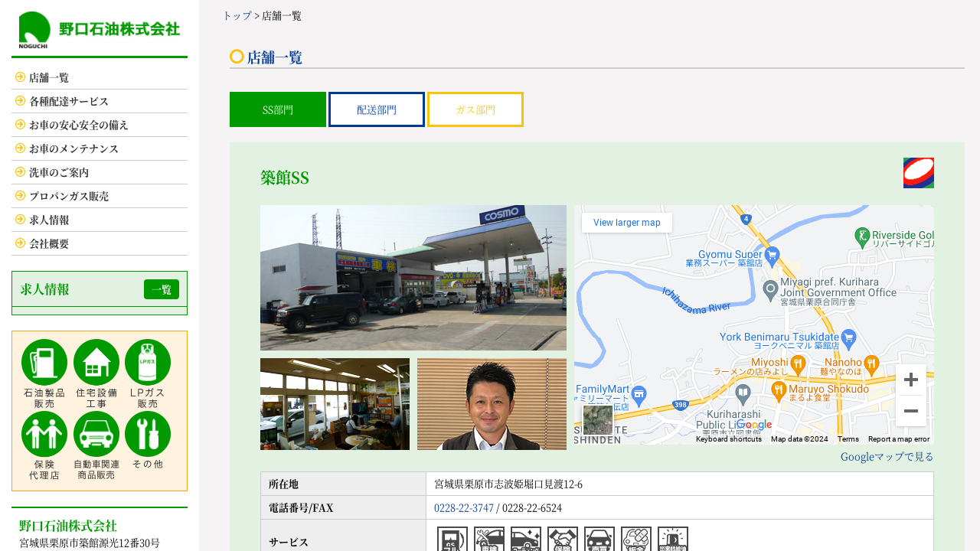Click View larger map button
The height and width of the screenshot is (551, 980).
[x=626, y=223]
